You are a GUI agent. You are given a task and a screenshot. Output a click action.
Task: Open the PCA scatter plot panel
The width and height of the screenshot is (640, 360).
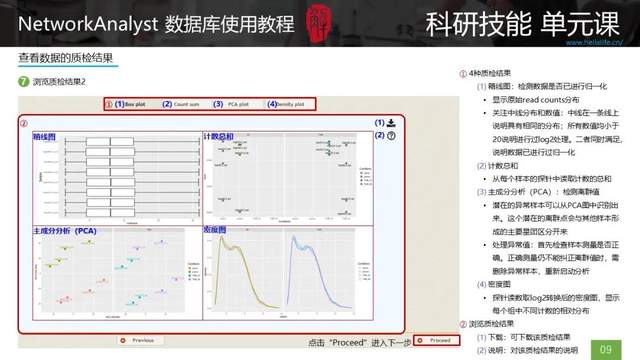tap(118, 273)
